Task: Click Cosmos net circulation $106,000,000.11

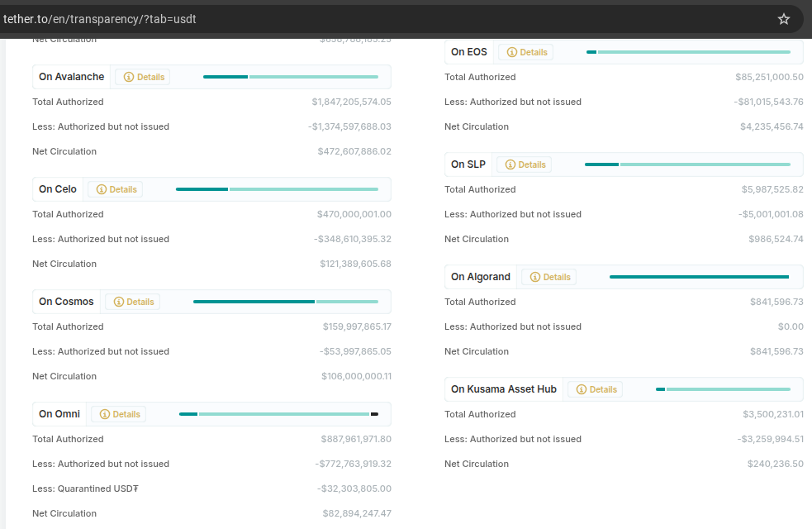Action: click(x=356, y=377)
